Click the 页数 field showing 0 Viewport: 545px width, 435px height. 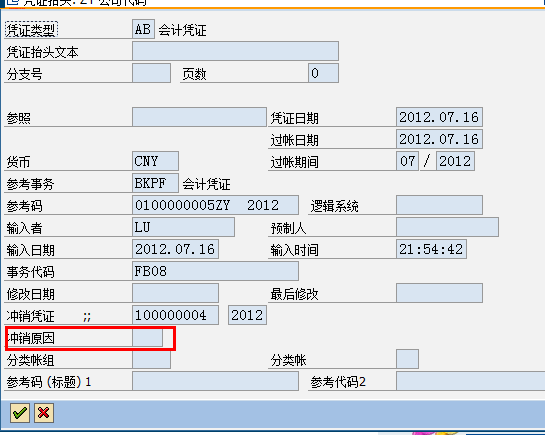pyautogui.click(x=323, y=73)
